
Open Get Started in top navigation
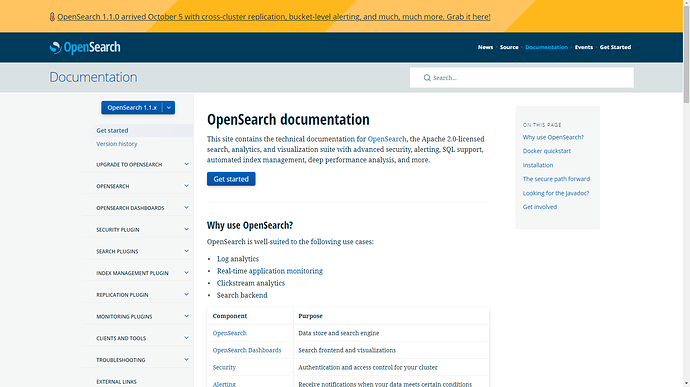pyautogui.click(x=615, y=47)
